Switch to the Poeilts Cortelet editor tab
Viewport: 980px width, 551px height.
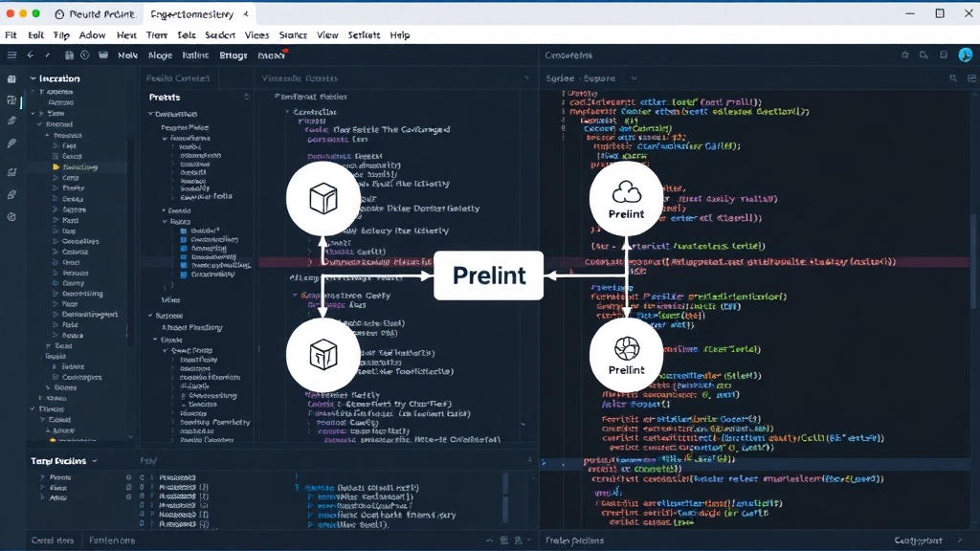coord(178,78)
